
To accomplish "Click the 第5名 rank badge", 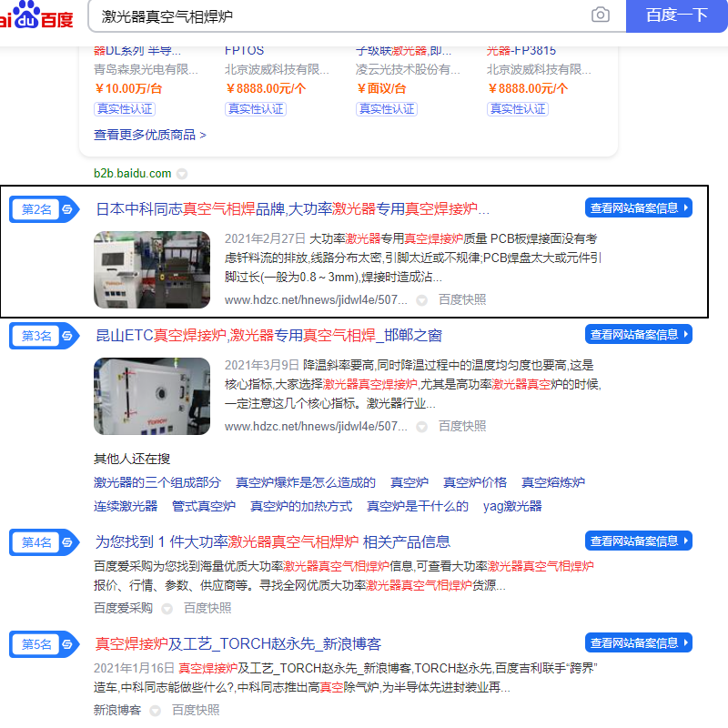I will pyautogui.click(x=45, y=644).
